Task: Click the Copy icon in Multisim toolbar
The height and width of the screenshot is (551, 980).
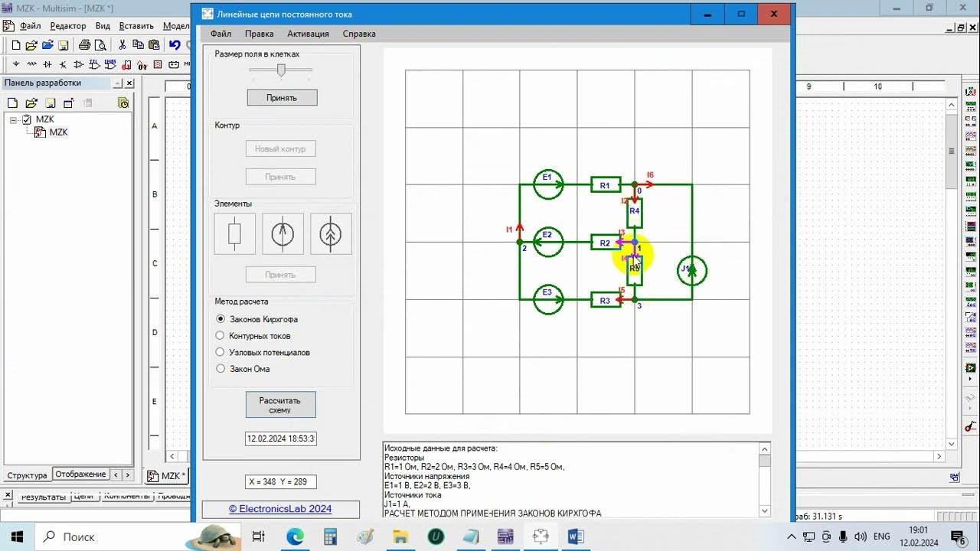Action: tap(138, 45)
